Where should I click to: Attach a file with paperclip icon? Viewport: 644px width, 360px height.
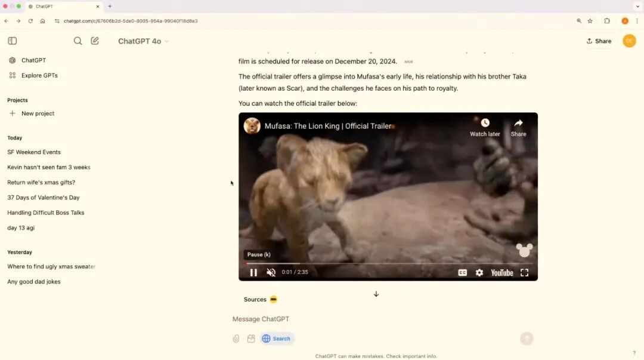236,339
